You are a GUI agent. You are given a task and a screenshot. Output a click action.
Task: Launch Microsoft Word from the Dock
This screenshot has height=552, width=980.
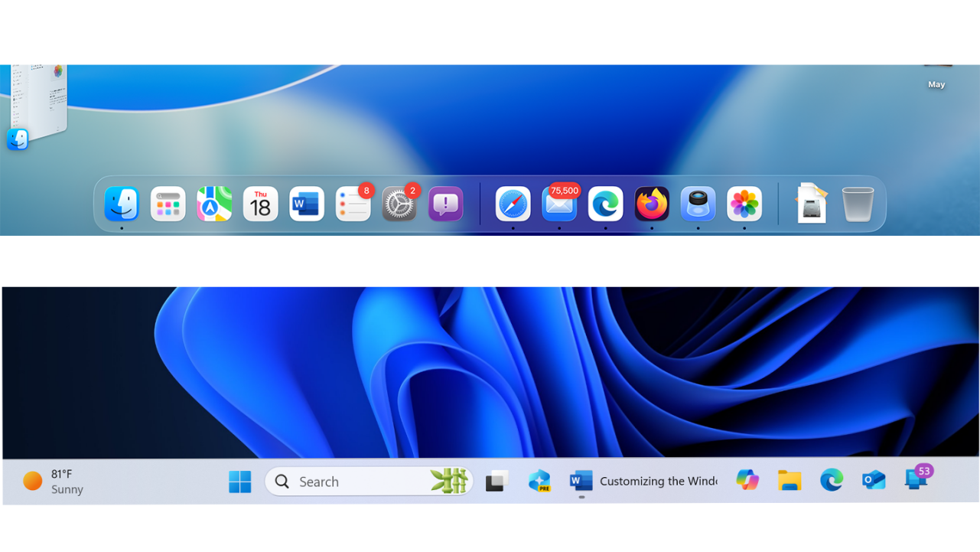coord(306,204)
